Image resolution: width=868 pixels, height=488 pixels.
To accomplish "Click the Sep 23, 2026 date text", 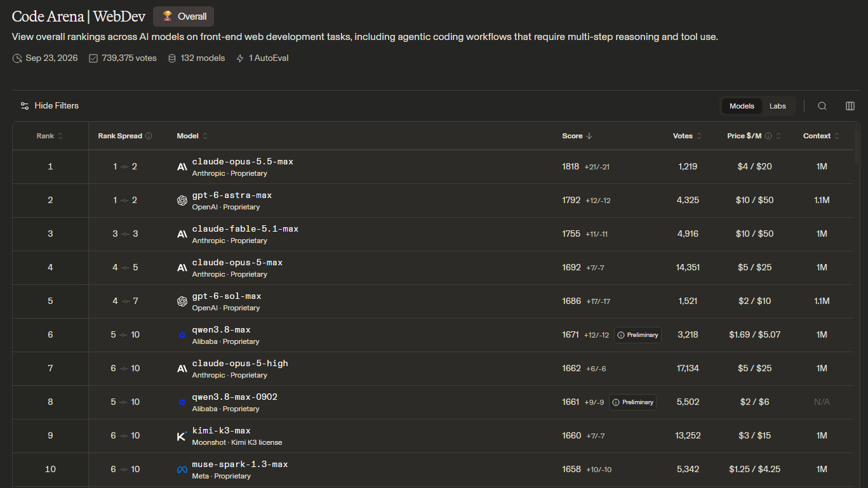I will 51,58.
